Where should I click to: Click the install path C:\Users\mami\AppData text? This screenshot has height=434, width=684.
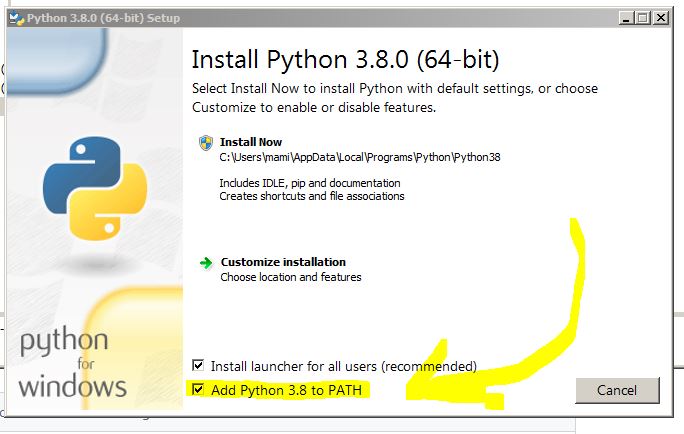click(360, 157)
